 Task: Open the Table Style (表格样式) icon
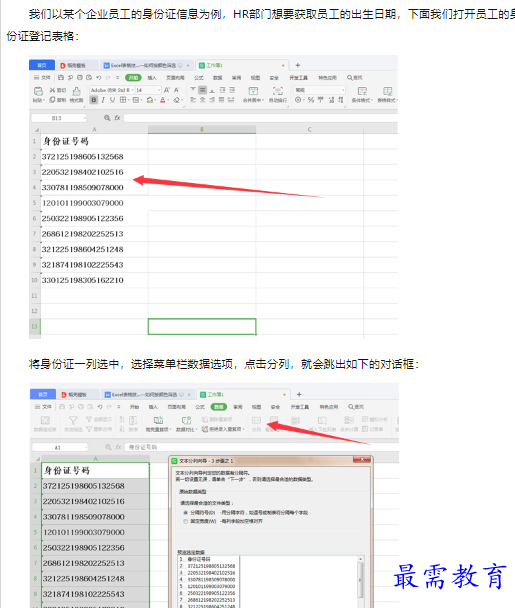pos(387,91)
